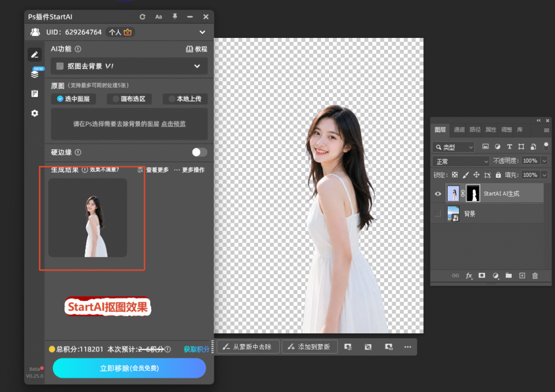555x392 pixels.
Task: Open the settings gear in the StartAI sidebar
Action: 35,113
